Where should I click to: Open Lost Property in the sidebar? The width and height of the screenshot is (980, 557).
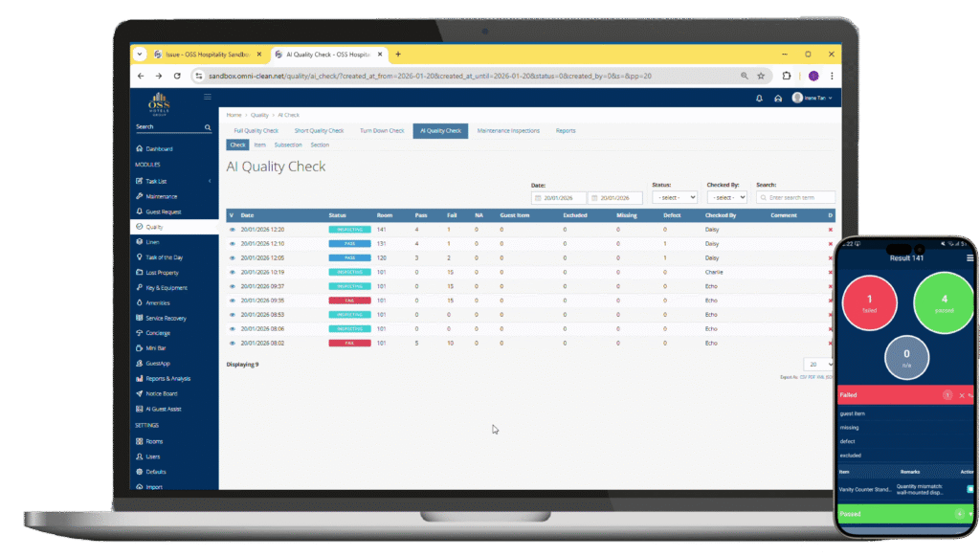point(164,273)
